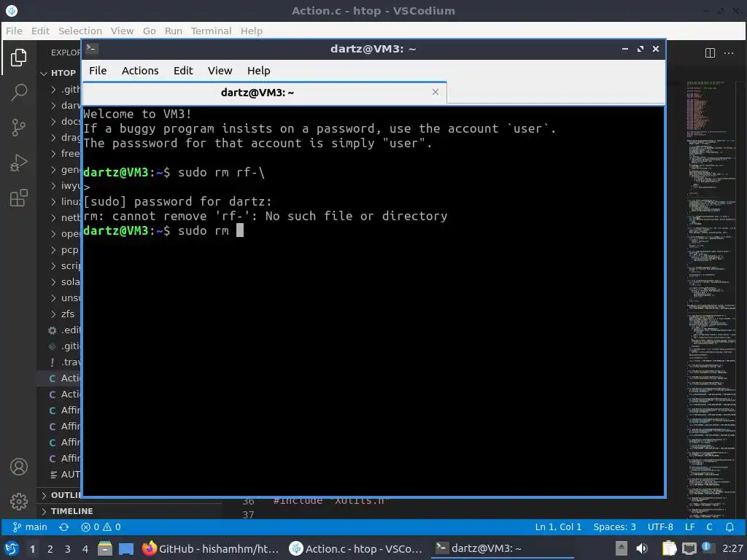Change indentation via Spaces: 3
Screen dimensions: 747x560
(x=614, y=527)
